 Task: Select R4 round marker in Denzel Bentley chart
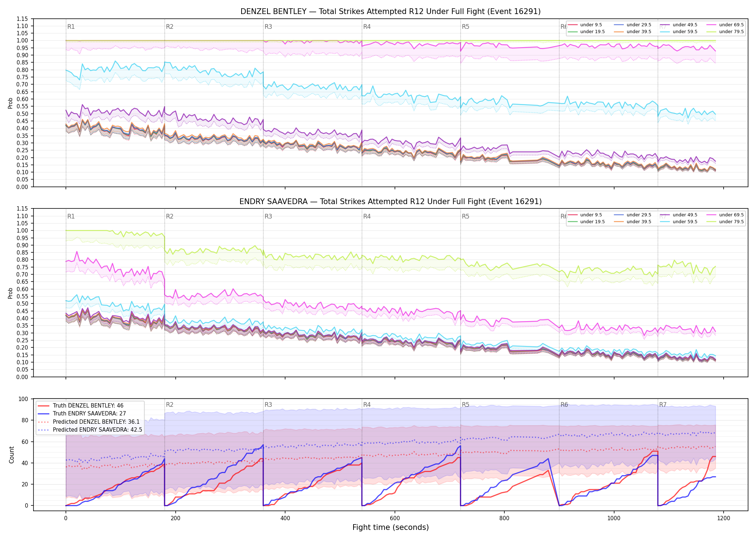click(x=367, y=27)
